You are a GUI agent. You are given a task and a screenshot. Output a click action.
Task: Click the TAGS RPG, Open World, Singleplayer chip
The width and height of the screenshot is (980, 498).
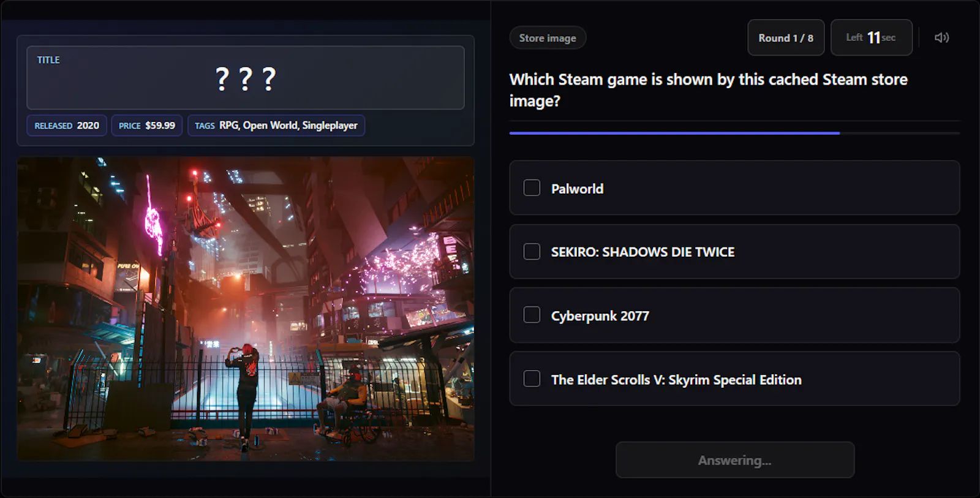click(276, 125)
